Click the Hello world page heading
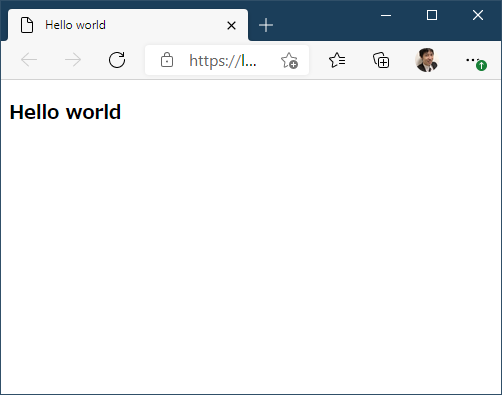The width and height of the screenshot is (502, 395). click(x=65, y=112)
